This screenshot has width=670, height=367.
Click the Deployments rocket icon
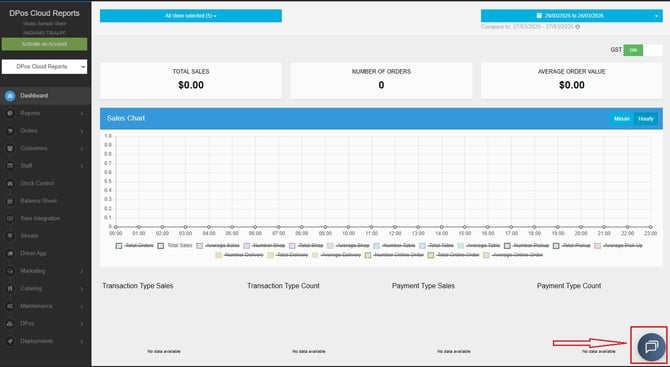(10, 341)
